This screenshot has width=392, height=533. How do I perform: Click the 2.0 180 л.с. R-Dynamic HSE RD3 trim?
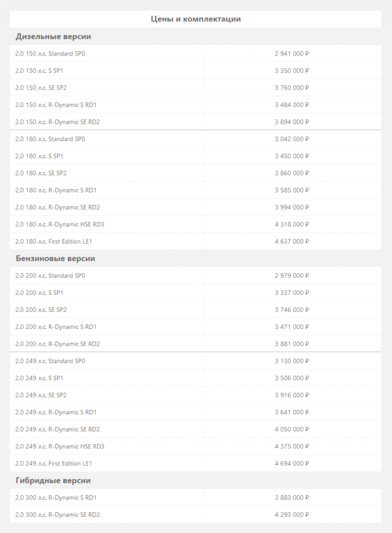[60, 224]
